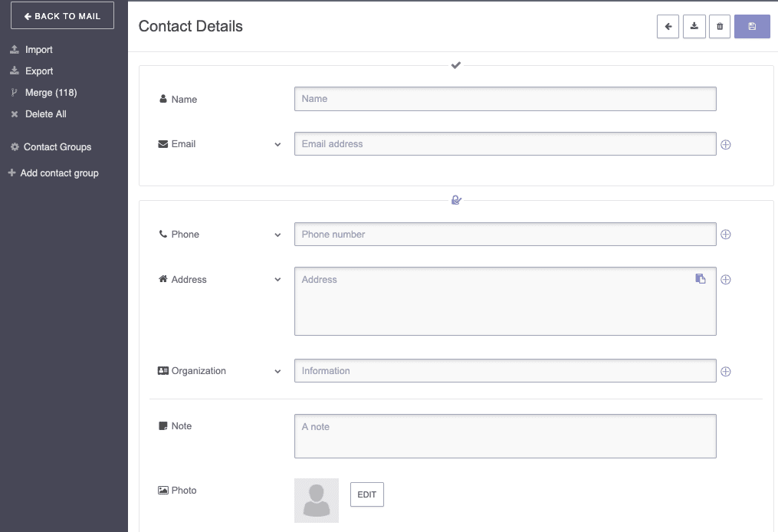Choose Delete All in sidebar
Screen dimensions: 778x532
tap(38, 114)
